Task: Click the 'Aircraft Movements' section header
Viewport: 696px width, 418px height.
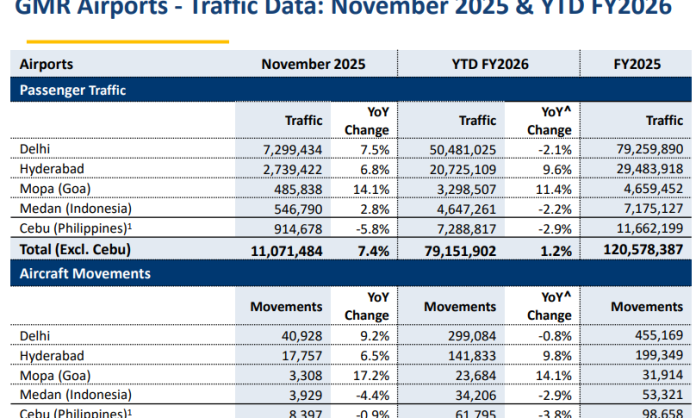Action: [x=81, y=272]
